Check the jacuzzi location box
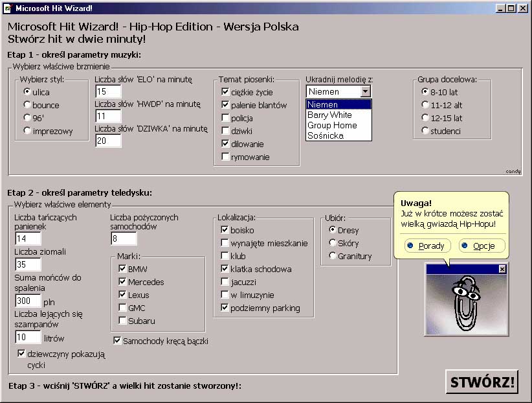532x403 pixels. pyautogui.click(x=225, y=282)
